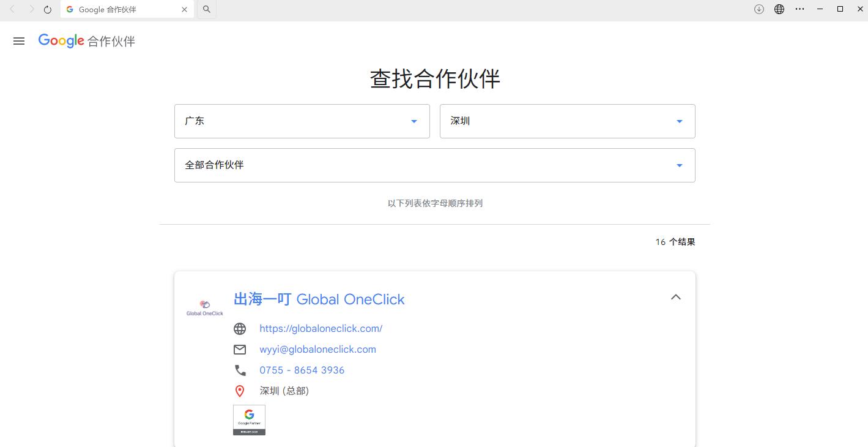This screenshot has height=447, width=868.
Task: Open the three-dot browser menu
Action: click(x=799, y=9)
